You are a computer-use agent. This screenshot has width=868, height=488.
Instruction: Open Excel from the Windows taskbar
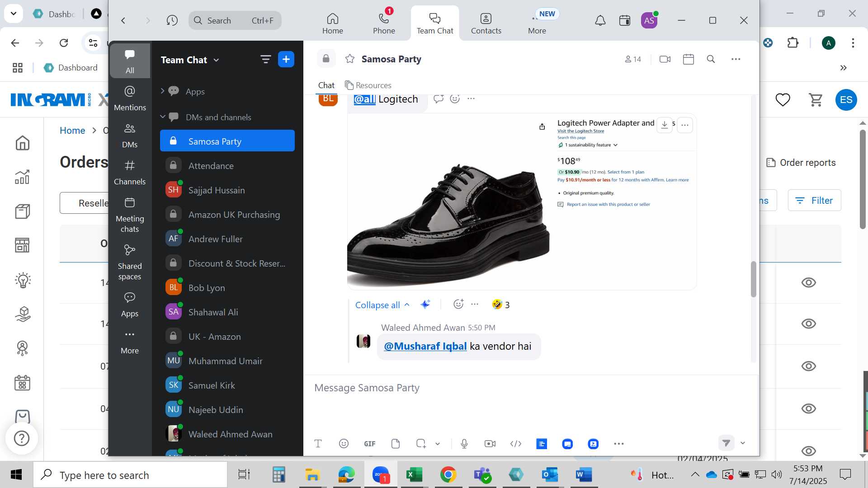pyautogui.click(x=414, y=475)
